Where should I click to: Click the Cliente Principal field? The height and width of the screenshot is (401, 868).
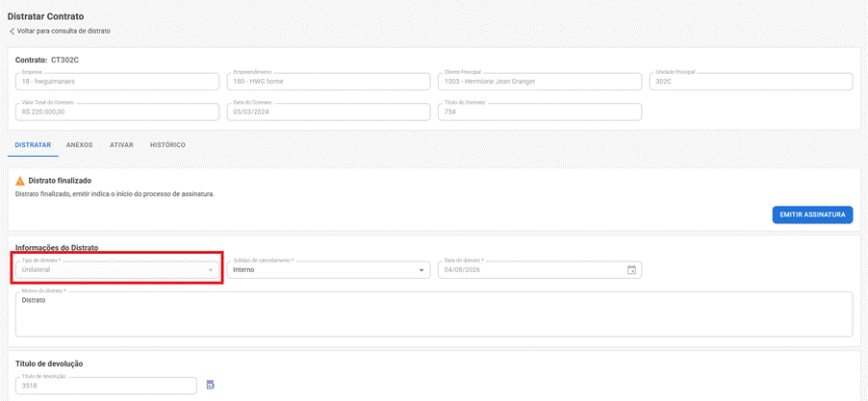540,82
